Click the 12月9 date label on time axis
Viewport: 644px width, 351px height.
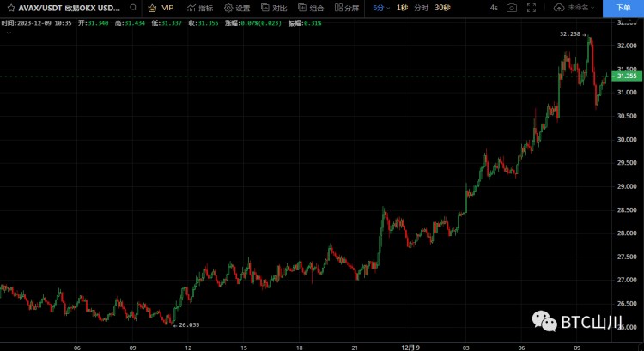click(410, 348)
